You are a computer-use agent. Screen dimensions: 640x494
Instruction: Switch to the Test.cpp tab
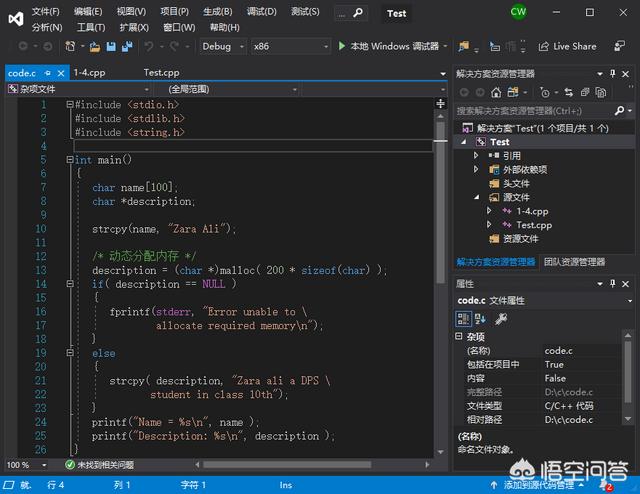161,73
